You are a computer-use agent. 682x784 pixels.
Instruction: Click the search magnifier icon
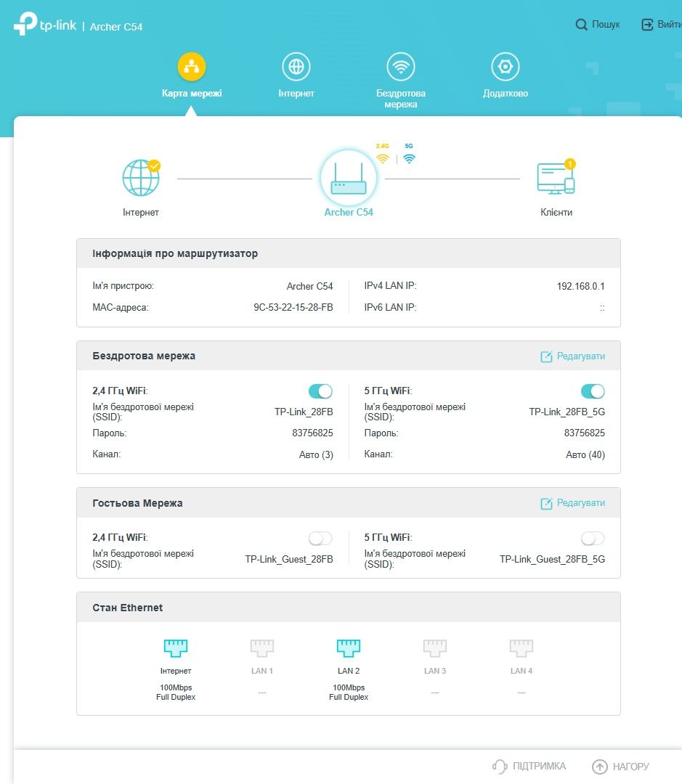tap(581, 25)
